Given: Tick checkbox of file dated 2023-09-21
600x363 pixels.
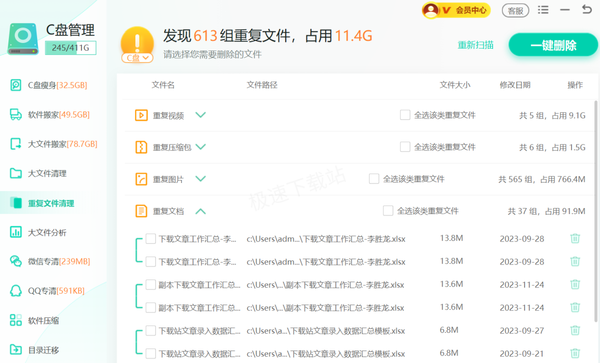Looking at the screenshot, I should click(x=151, y=353).
